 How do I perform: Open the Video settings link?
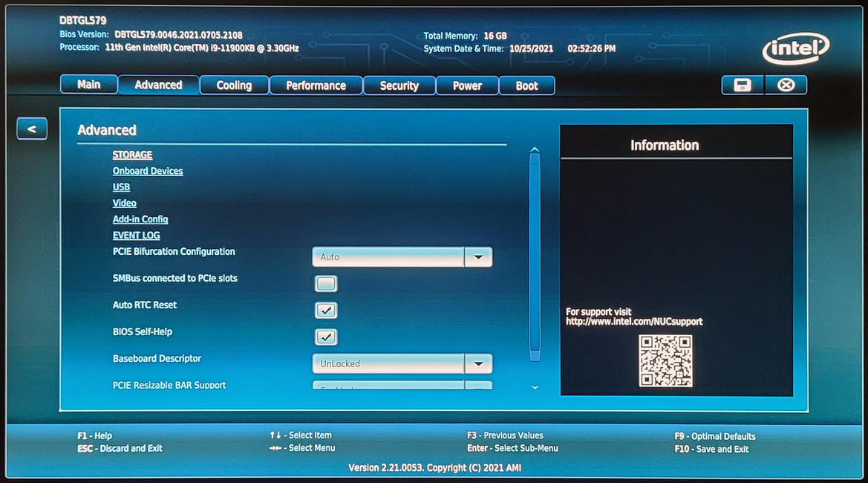tap(125, 204)
